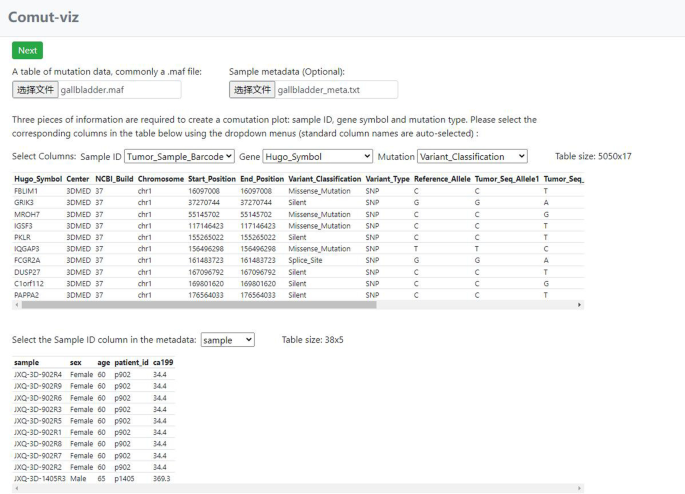Viewport: 685px width, 494px height.
Task: Click the Splice_Site cell for FCGR2A
Action: [x=305, y=260]
